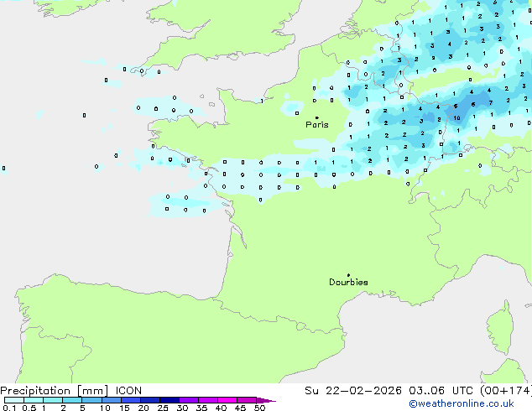Pick the 5–10 mm legend color swatch

tap(91, 400)
